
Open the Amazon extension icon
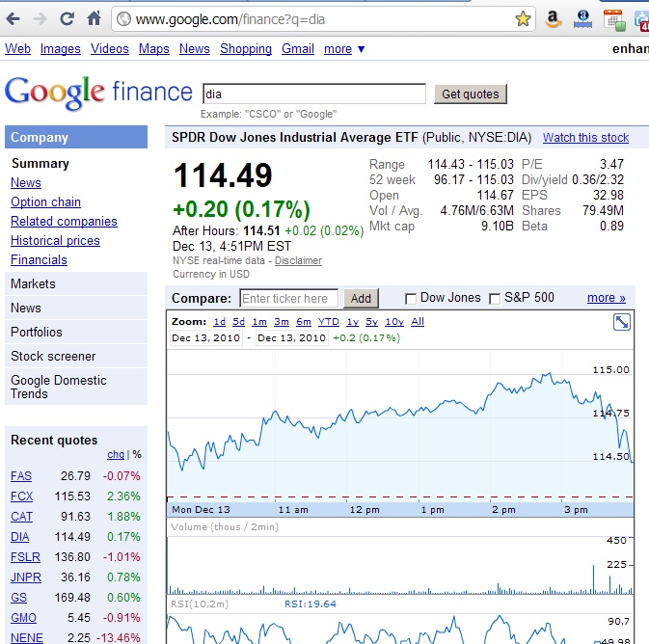(x=554, y=19)
